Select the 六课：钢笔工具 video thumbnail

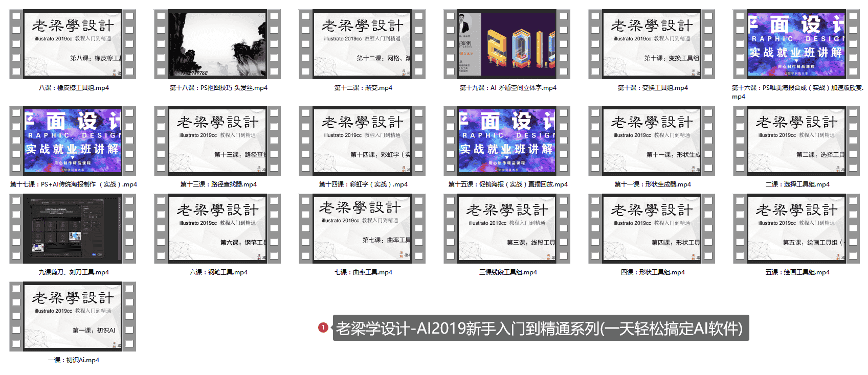pos(217,228)
